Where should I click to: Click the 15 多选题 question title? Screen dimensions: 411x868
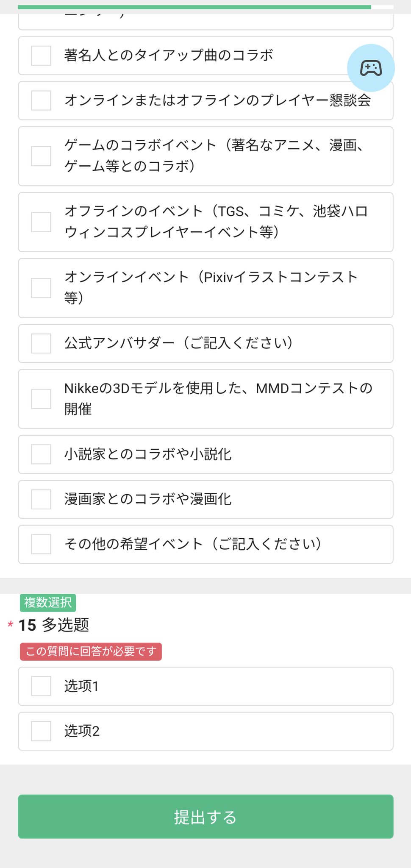click(54, 625)
